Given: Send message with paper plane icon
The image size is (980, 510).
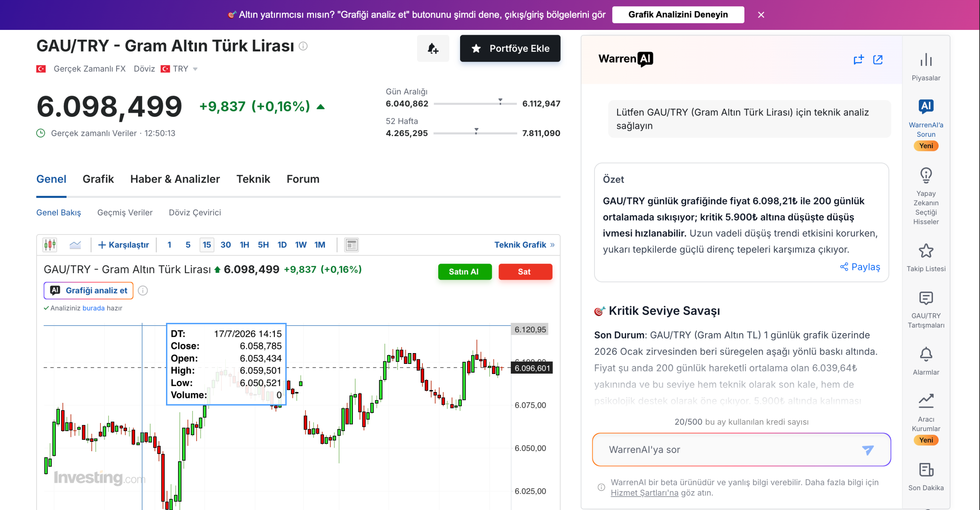Looking at the screenshot, I should pos(868,450).
